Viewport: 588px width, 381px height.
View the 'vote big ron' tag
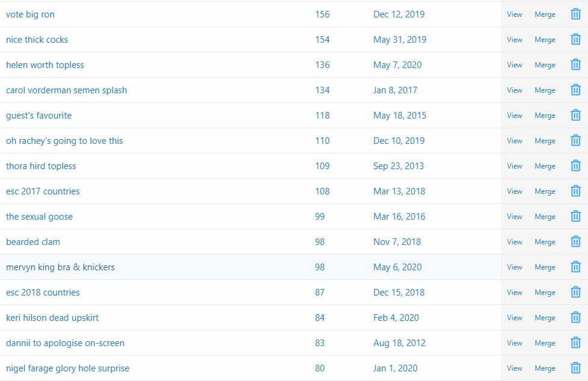(515, 14)
